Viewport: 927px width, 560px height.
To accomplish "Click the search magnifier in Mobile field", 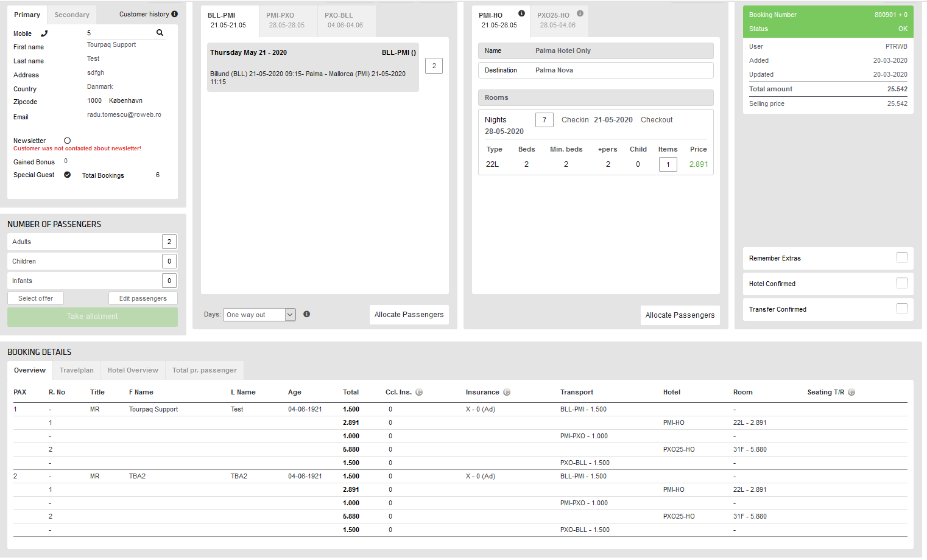I will 160,33.
